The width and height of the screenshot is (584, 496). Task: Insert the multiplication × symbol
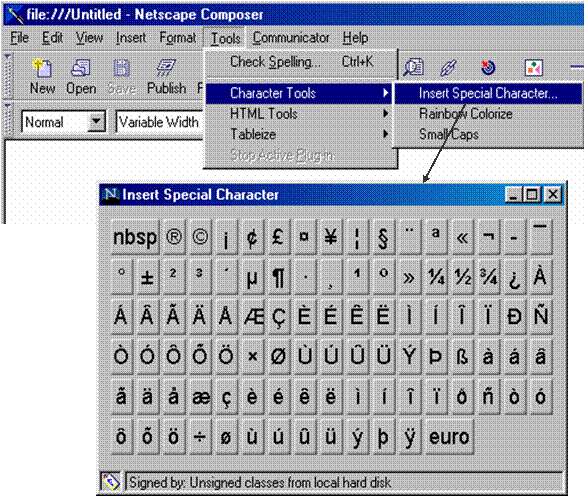point(252,356)
